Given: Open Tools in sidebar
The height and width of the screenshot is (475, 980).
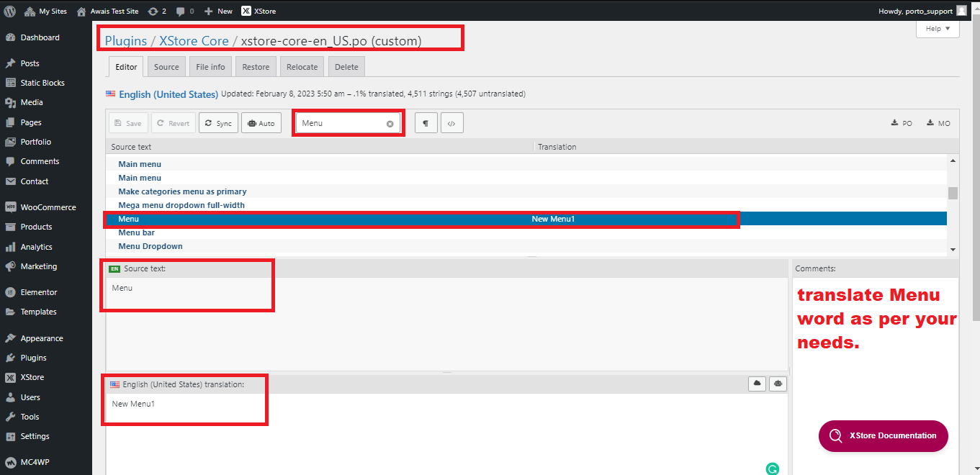Looking at the screenshot, I should (x=30, y=417).
